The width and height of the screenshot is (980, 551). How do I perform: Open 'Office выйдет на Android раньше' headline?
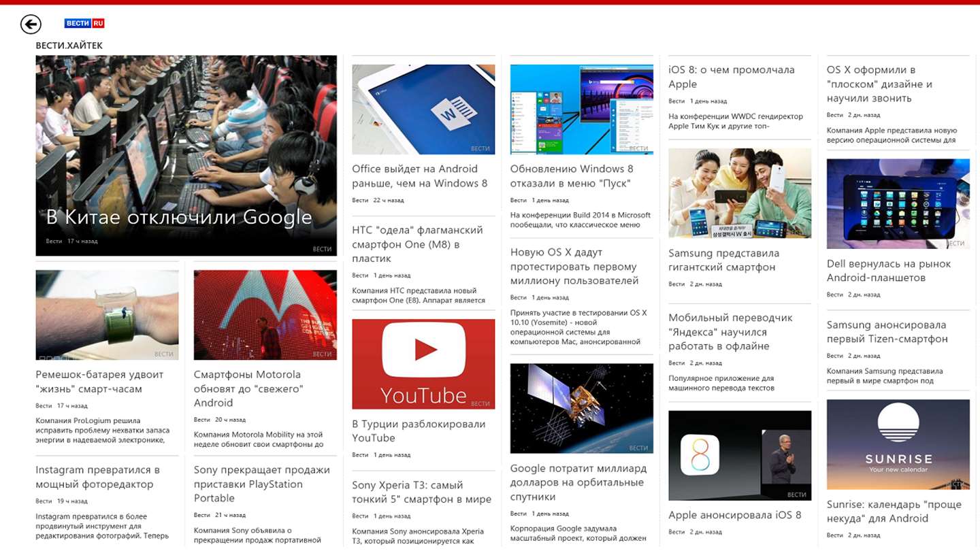click(419, 176)
